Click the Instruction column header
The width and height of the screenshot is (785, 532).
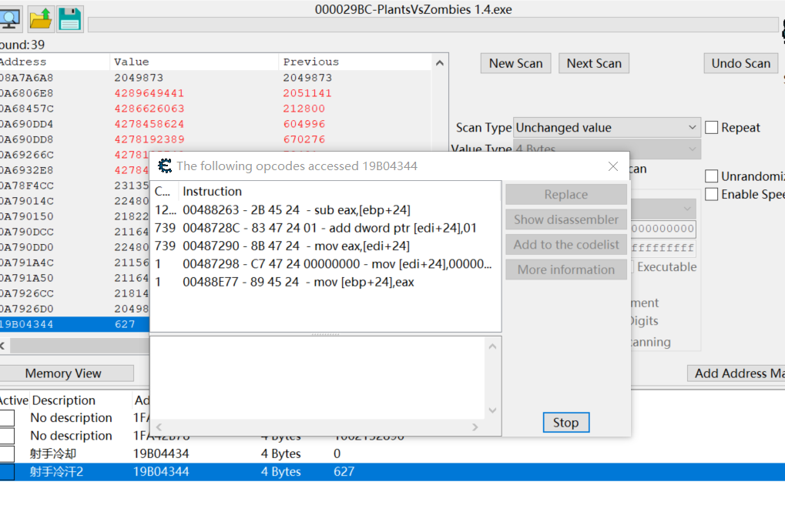[x=340, y=191]
